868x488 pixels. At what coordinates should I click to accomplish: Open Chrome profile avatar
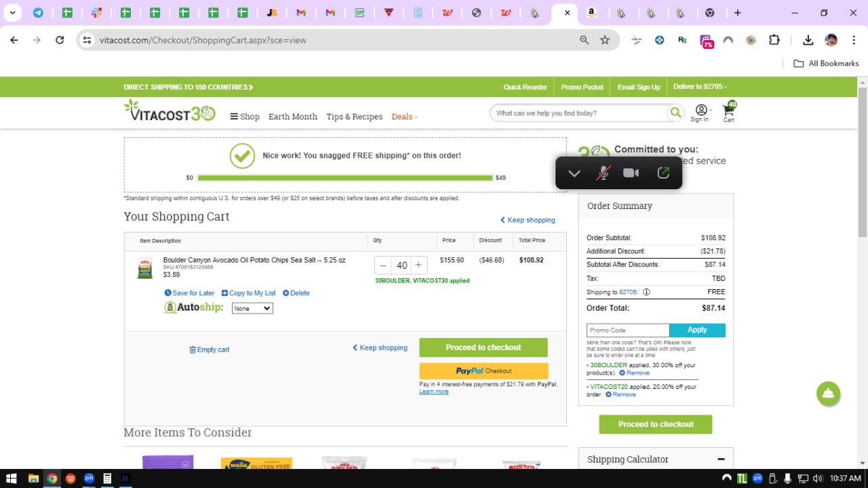coord(831,40)
